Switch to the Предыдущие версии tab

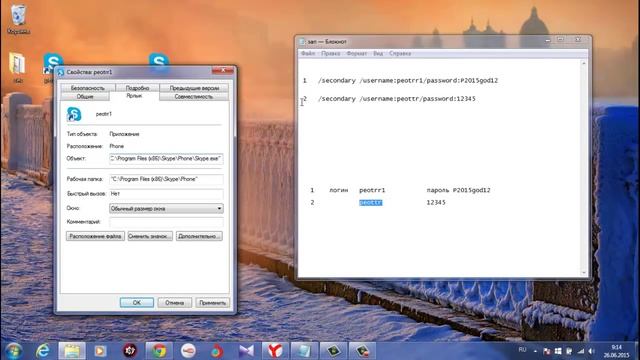(194, 88)
